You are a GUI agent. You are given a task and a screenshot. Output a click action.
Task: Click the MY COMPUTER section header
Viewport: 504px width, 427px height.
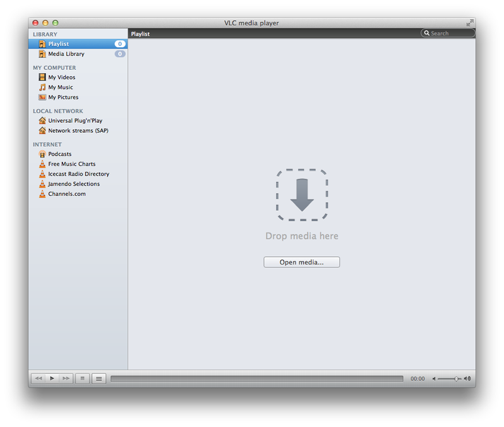(54, 68)
